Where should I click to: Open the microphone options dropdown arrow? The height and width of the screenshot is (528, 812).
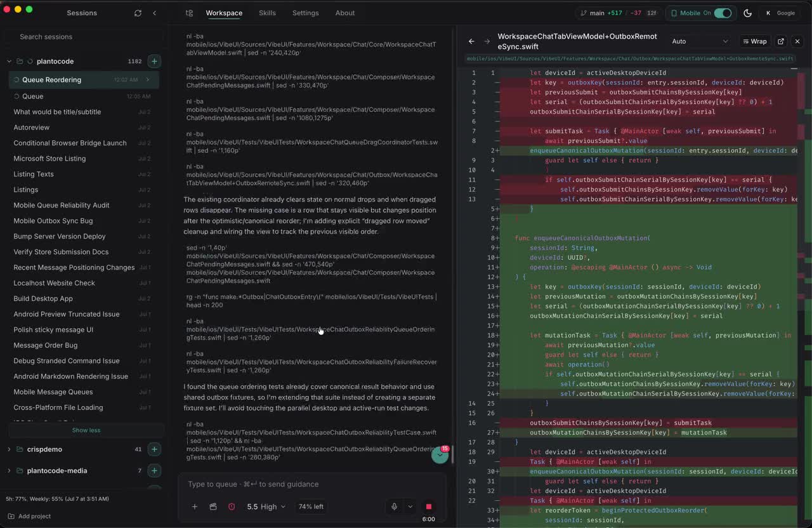(410, 506)
